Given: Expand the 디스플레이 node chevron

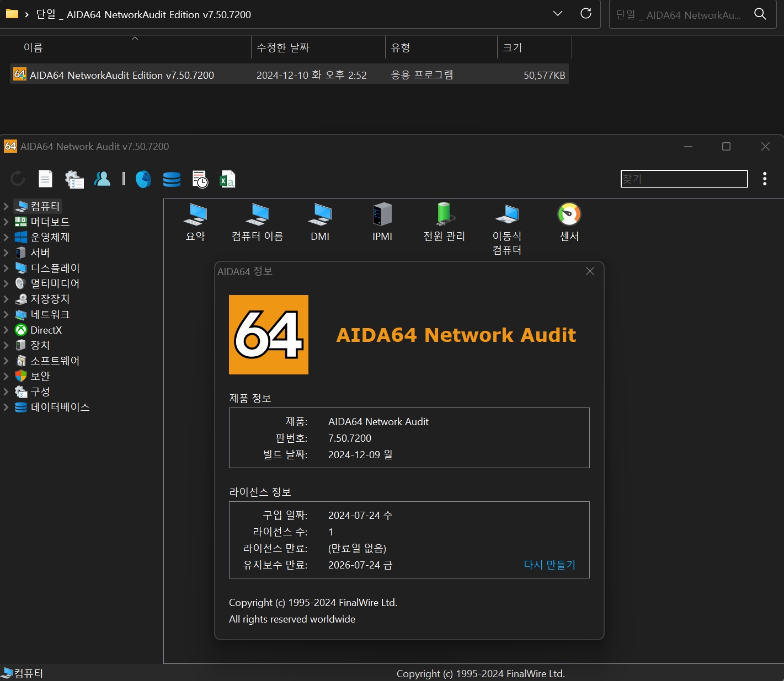Looking at the screenshot, I should pyautogui.click(x=6, y=268).
